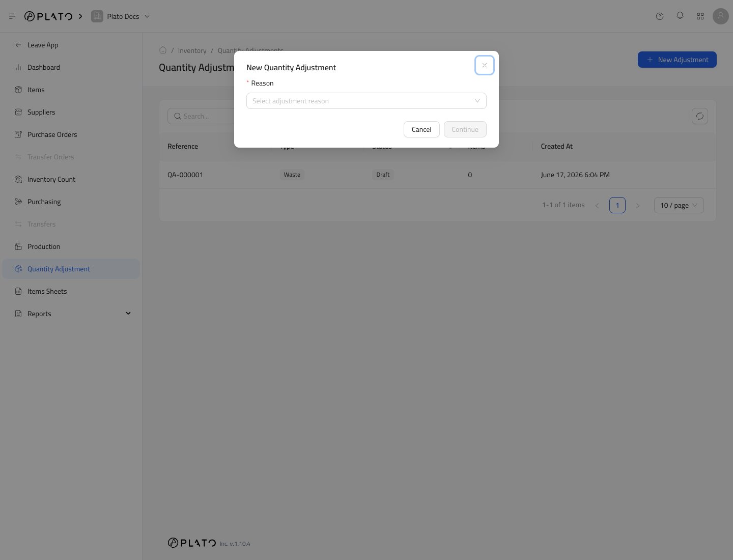Click the Reports document icon
The image size is (733, 560).
click(18, 314)
